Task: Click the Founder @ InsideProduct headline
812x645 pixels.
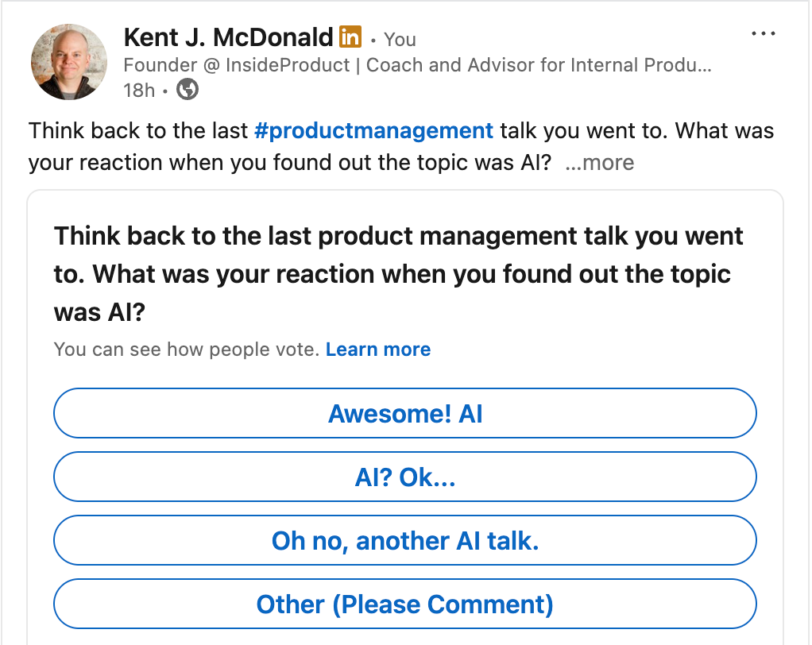Action: pos(417,65)
